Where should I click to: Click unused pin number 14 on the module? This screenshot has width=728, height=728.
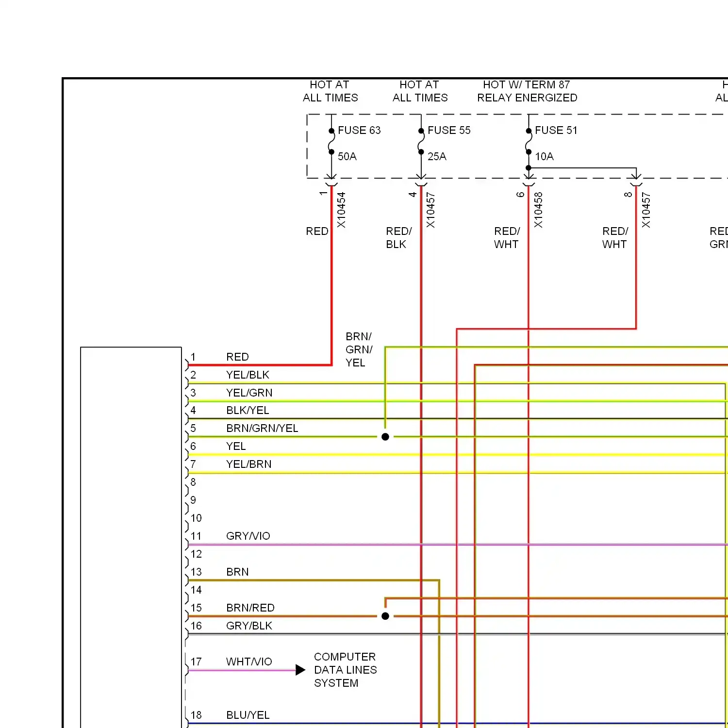click(x=196, y=590)
